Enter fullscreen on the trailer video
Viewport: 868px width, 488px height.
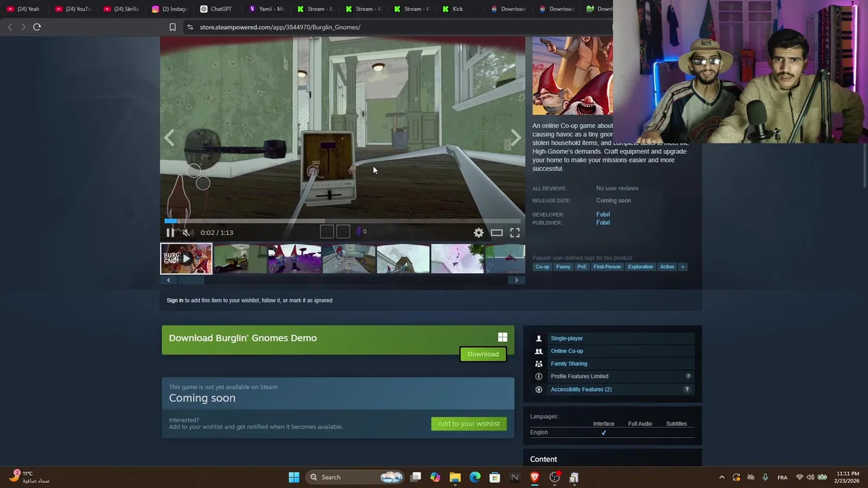point(515,232)
